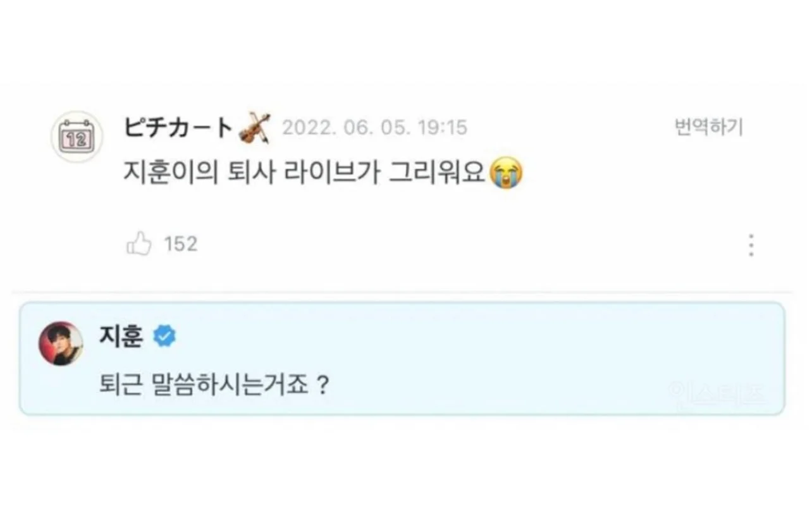Click the 인스티즈 watermark logo
This screenshot has height=513, width=812.
point(718,393)
